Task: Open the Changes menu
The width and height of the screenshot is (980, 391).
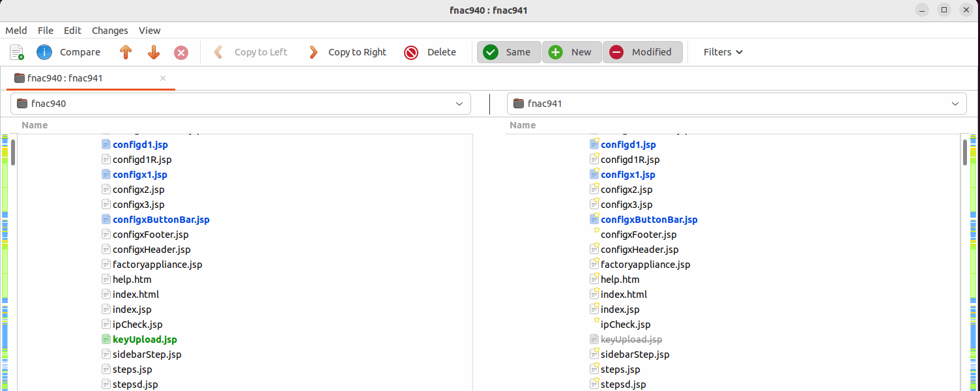Action: [x=109, y=31]
